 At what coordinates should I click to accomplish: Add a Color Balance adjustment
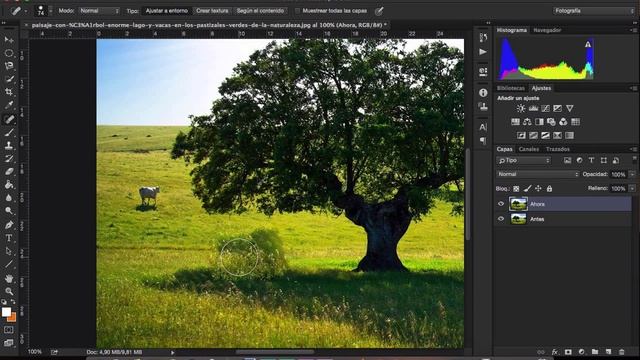tap(527, 122)
